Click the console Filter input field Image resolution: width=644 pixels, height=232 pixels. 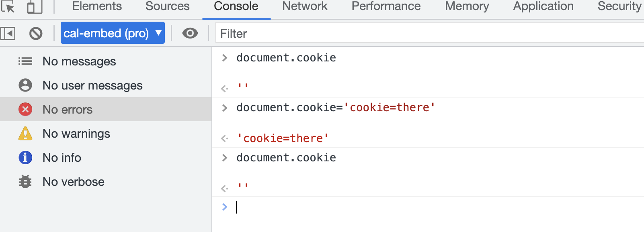click(x=402, y=33)
